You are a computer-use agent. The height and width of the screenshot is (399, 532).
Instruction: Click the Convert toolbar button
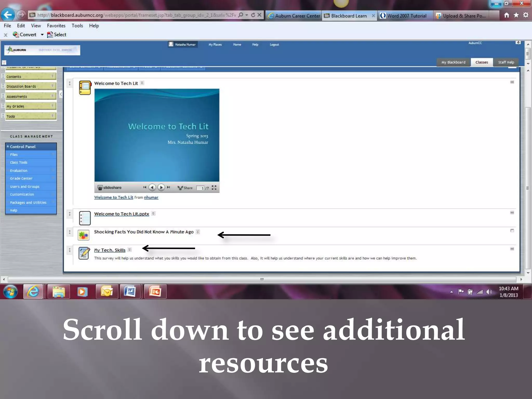pyautogui.click(x=25, y=35)
